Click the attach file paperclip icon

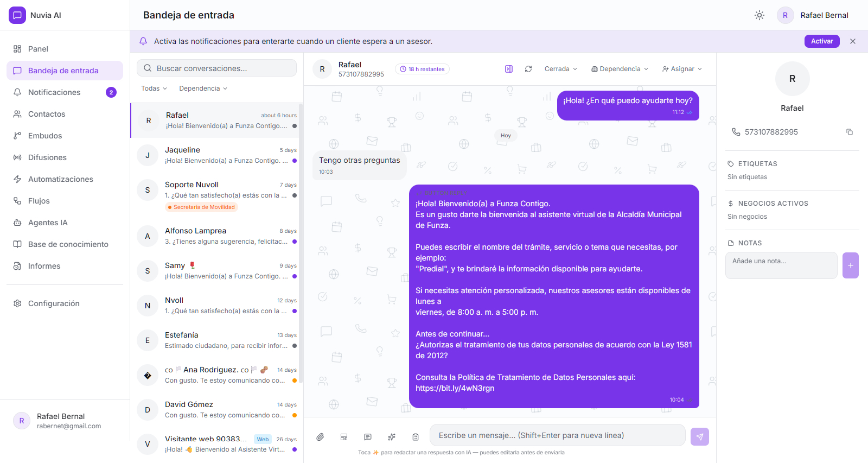pyautogui.click(x=320, y=437)
